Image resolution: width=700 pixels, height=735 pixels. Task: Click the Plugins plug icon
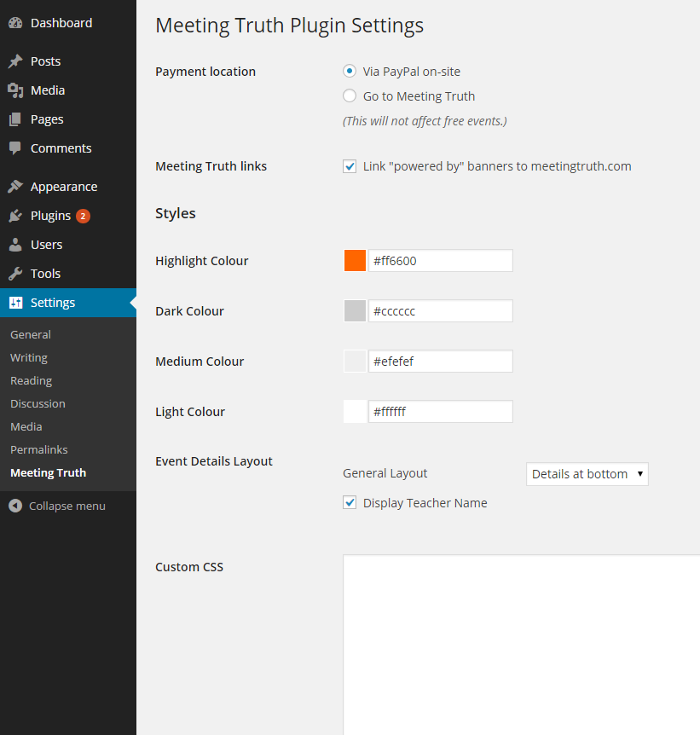point(15,216)
